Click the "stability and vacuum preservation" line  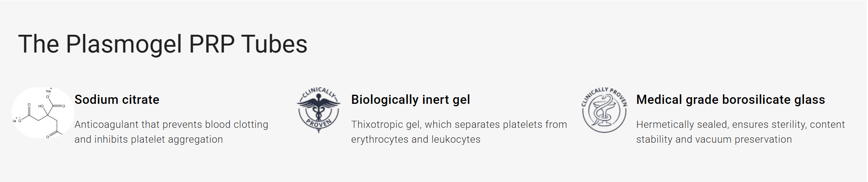pos(713,139)
